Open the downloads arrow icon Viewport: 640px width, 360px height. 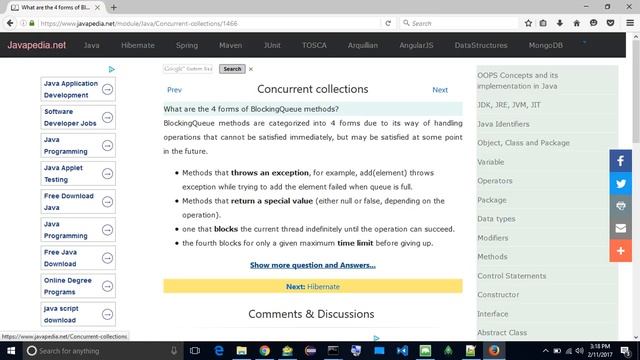point(560,23)
